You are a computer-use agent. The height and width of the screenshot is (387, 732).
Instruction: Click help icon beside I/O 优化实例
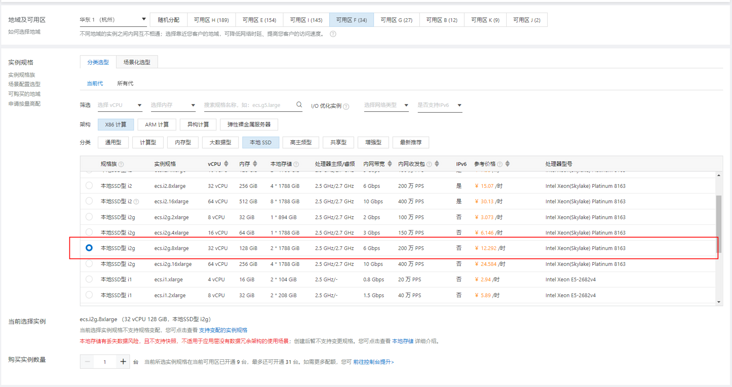click(x=346, y=106)
